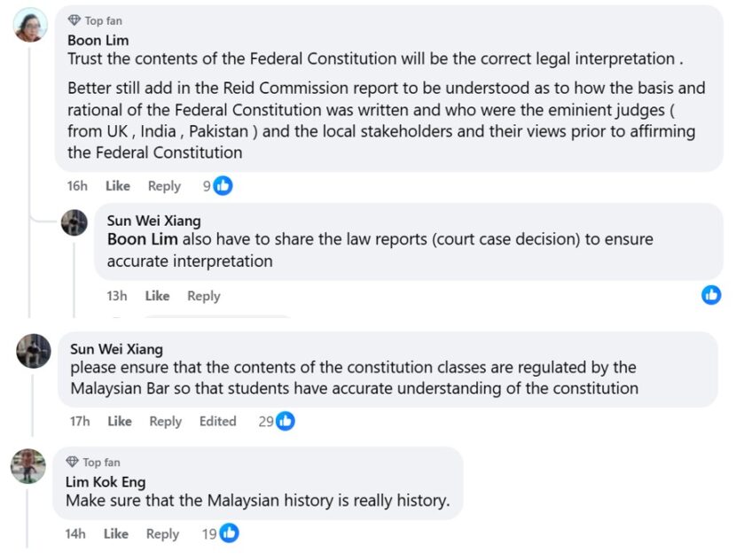The image size is (736, 560).
Task: Like Boon Lim's comment
Action: click(x=118, y=186)
